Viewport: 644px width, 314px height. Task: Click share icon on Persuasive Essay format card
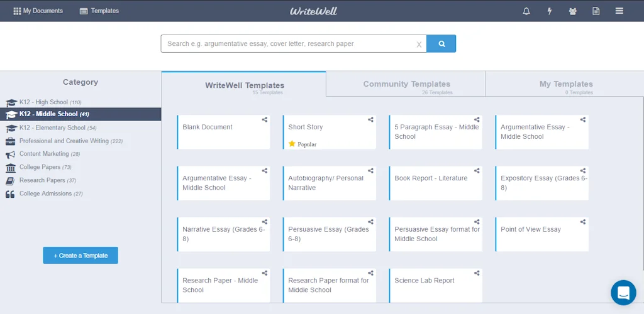(477, 222)
